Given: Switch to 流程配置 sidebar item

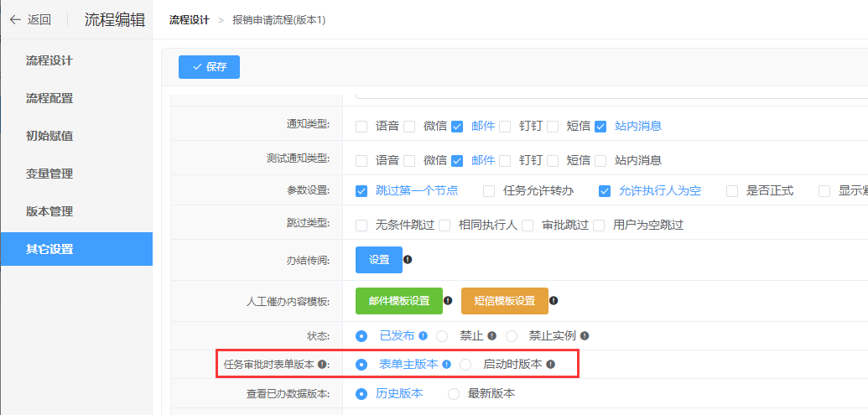Looking at the screenshot, I should pos(49,98).
